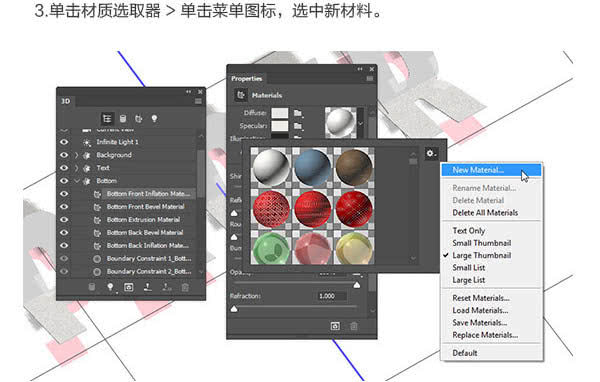Toggle visibility of Infinite Light 1
The image size is (600, 382).
64,142
